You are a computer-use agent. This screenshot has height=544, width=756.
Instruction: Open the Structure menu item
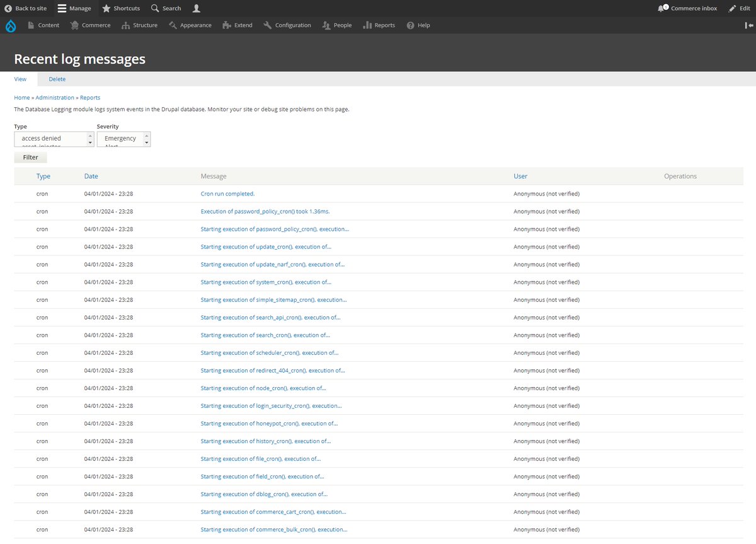[146, 25]
